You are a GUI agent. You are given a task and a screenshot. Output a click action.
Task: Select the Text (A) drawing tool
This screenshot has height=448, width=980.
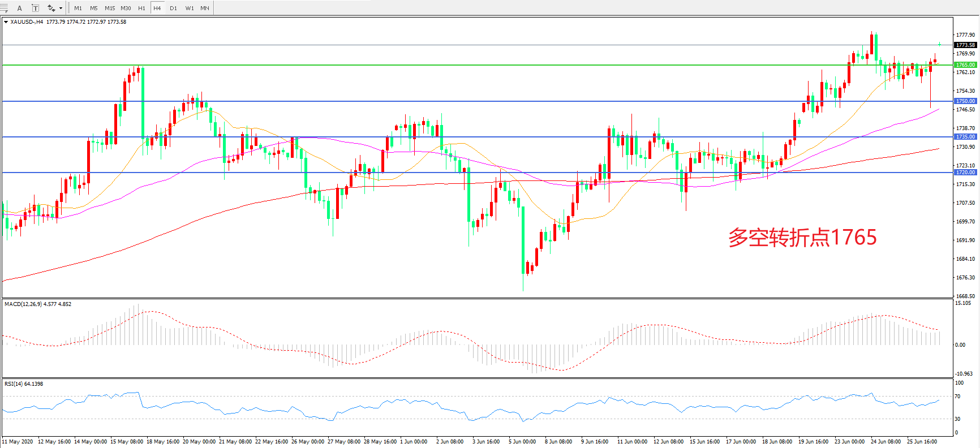[x=20, y=8]
